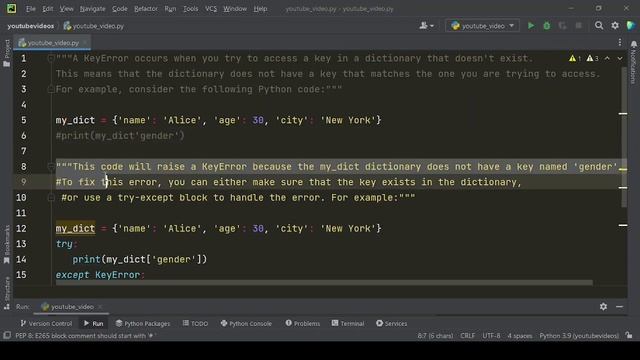
Task: Open the youtube_video run configuration dropdown
Action: coord(482,26)
